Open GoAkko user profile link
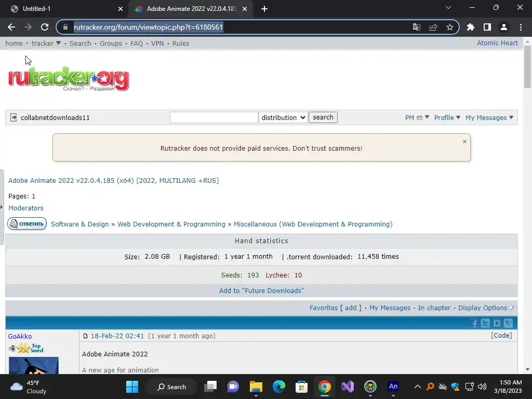The height and width of the screenshot is (399, 532). coord(20,336)
